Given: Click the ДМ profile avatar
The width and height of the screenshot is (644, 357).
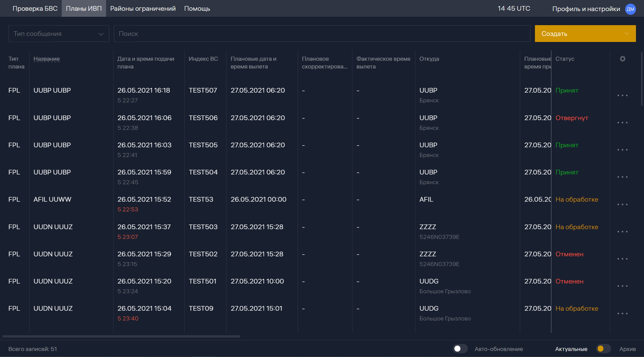Looking at the screenshot, I should (x=630, y=9).
